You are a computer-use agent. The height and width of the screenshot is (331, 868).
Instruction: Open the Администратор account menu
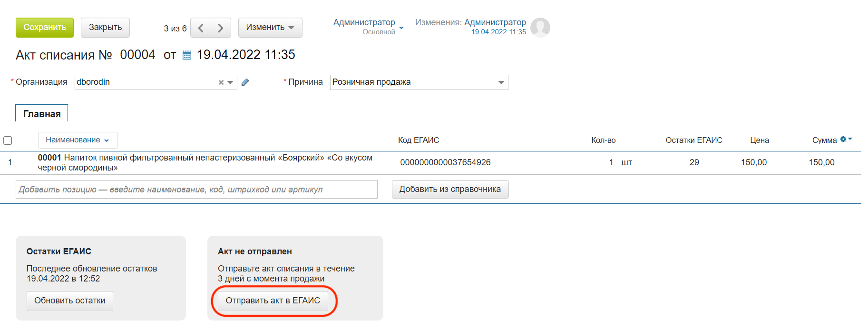coord(368,27)
